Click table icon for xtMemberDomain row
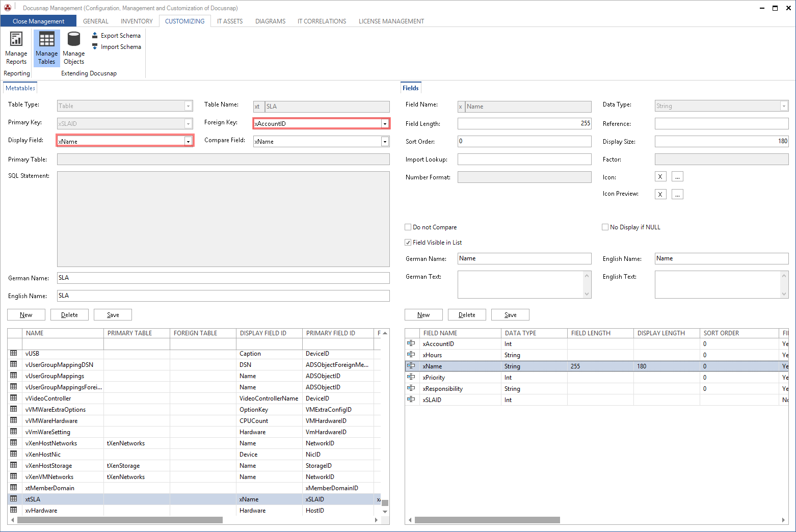This screenshot has height=532, width=796. click(x=14, y=488)
